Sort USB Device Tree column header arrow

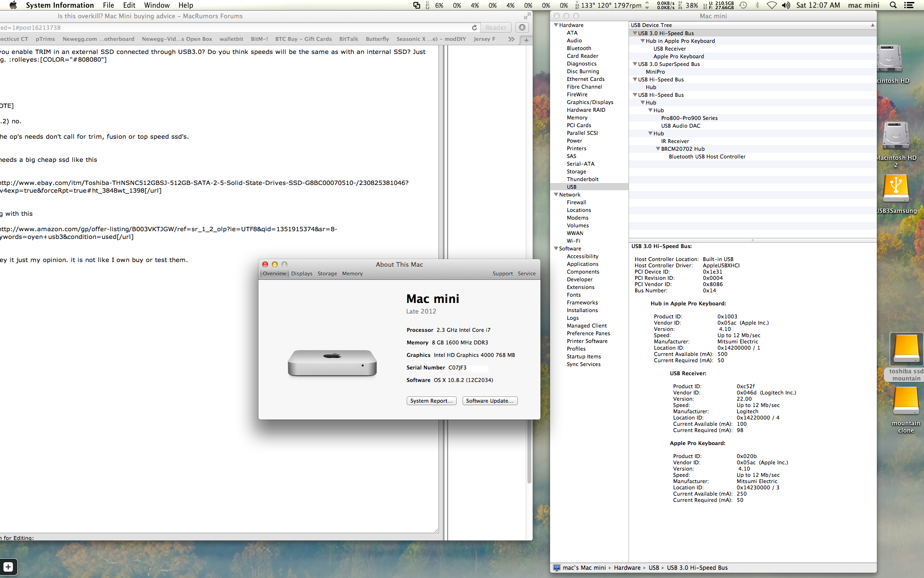pos(872,25)
